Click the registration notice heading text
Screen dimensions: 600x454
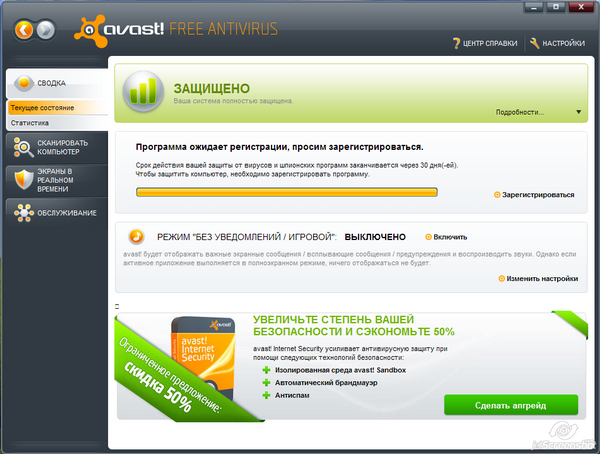(x=279, y=147)
